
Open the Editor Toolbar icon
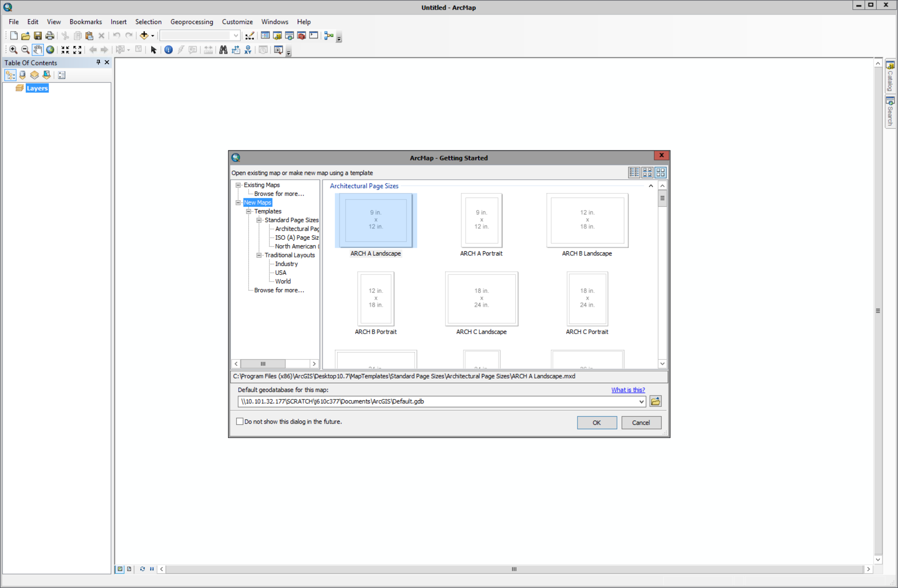coord(249,36)
